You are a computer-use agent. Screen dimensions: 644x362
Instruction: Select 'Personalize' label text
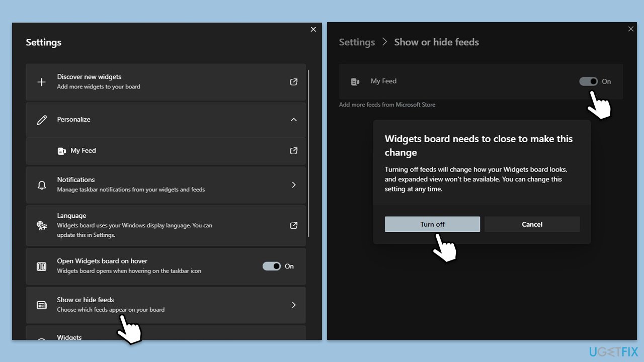(x=73, y=120)
